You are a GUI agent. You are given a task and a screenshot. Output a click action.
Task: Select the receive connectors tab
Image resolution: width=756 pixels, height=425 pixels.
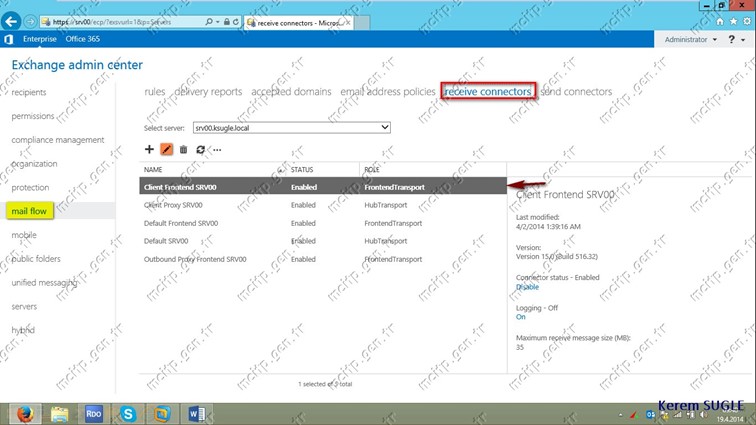(487, 92)
